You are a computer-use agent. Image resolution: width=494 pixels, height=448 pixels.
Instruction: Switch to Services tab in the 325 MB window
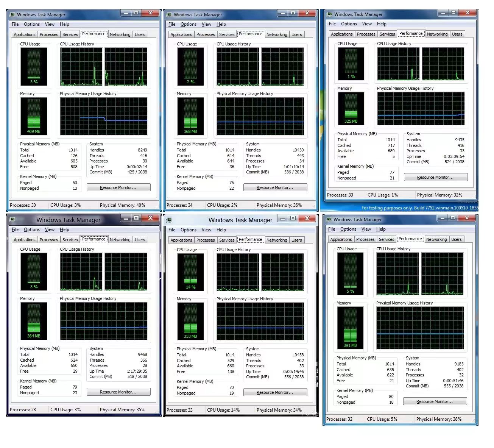[x=387, y=34]
